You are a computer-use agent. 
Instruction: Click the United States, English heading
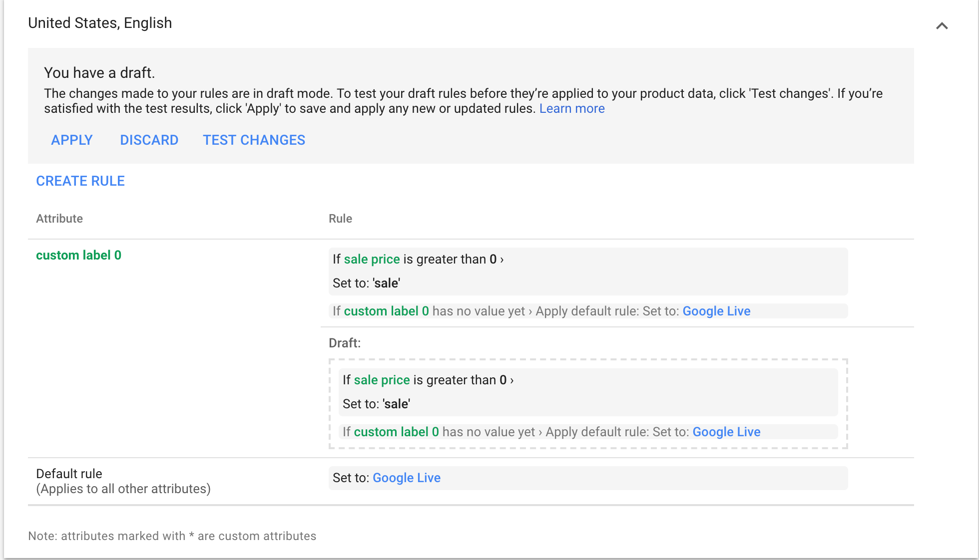tap(100, 23)
